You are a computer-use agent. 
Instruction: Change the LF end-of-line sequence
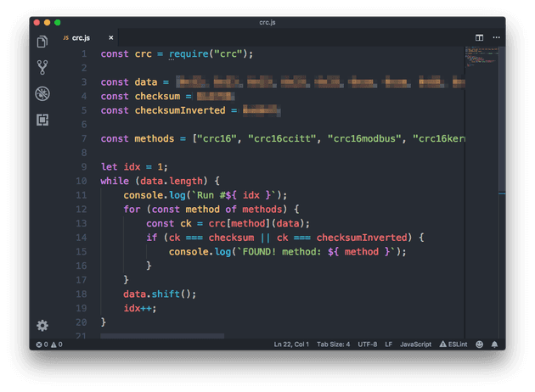[x=388, y=344]
